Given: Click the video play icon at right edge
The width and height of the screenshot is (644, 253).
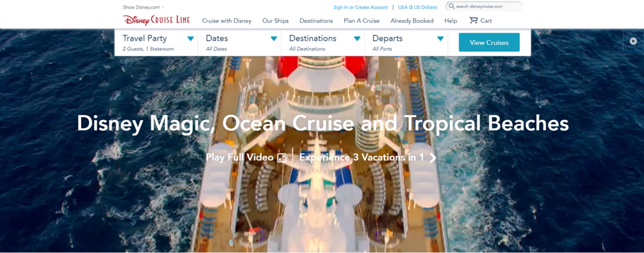Looking at the screenshot, I should [x=633, y=41].
